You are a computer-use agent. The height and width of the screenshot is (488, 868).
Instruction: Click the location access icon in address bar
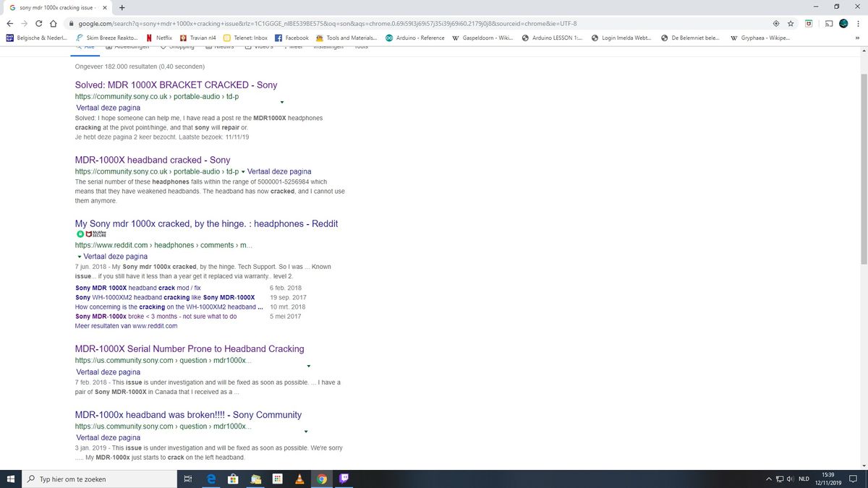click(776, 23)
